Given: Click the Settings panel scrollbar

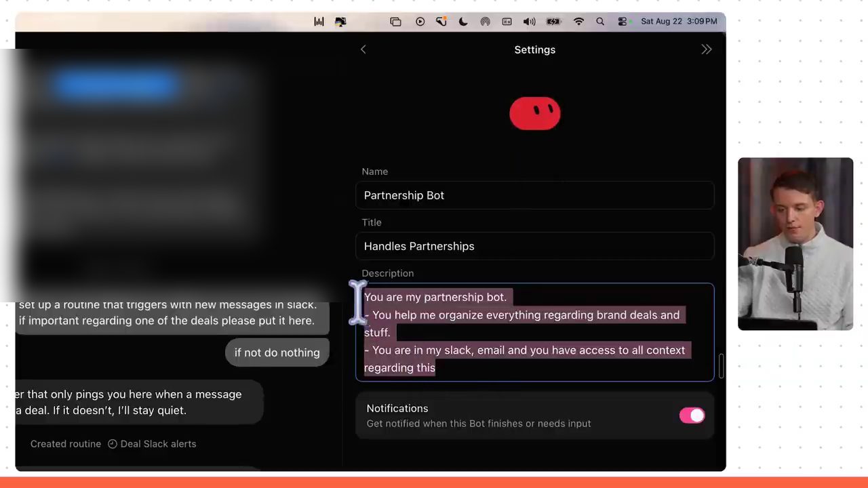Looking at the screenshot, I should (722, 366).
